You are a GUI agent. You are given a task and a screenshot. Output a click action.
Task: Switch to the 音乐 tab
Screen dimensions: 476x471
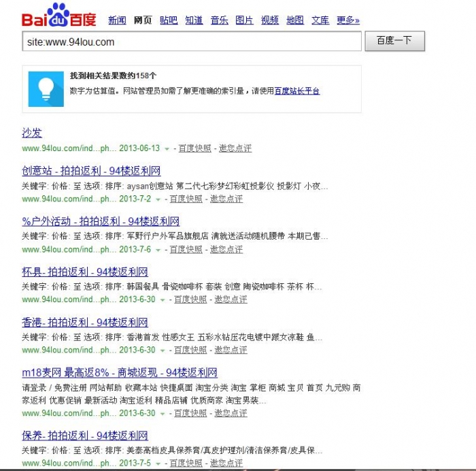220,20
